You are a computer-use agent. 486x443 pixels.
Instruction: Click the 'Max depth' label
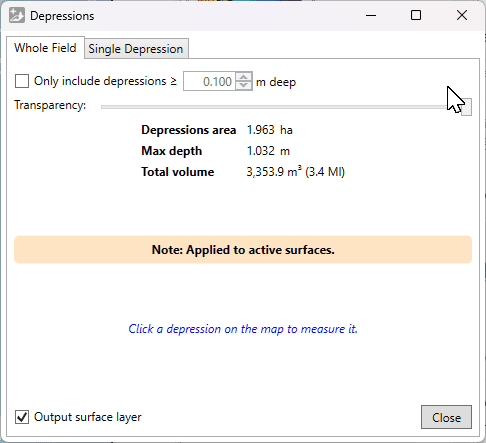pyautogui.click(x=172, y=151)
